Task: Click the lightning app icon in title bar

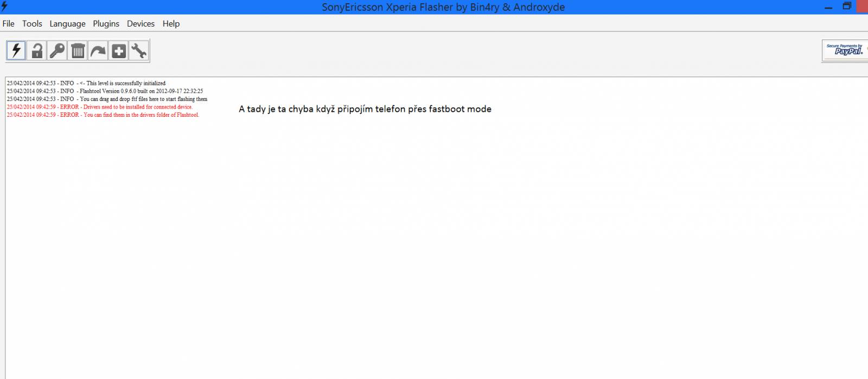Action: [x=4, y=7]
